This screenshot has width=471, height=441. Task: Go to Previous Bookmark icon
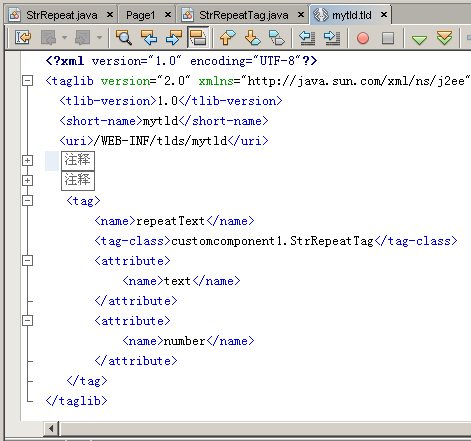pyautogui.click(x=228, y=38)
